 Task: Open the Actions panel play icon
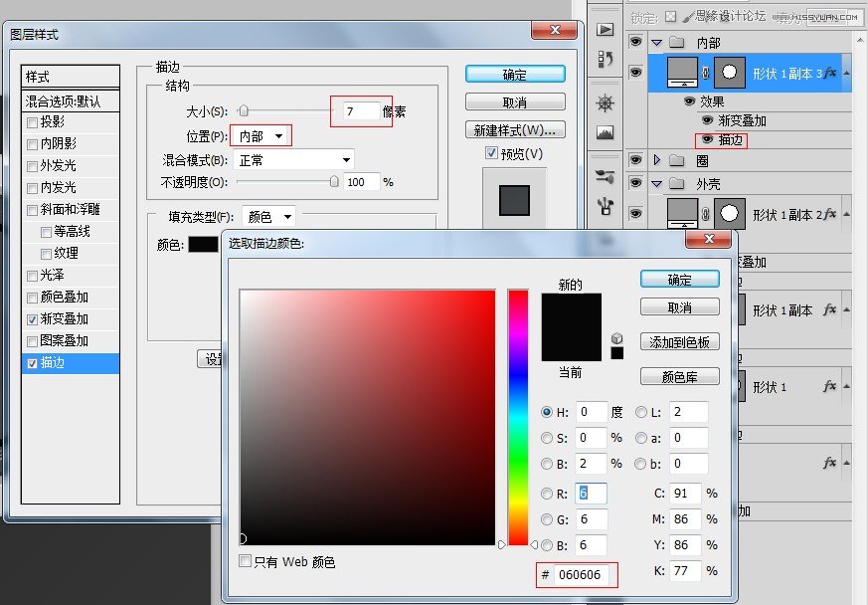click(606, 30)
